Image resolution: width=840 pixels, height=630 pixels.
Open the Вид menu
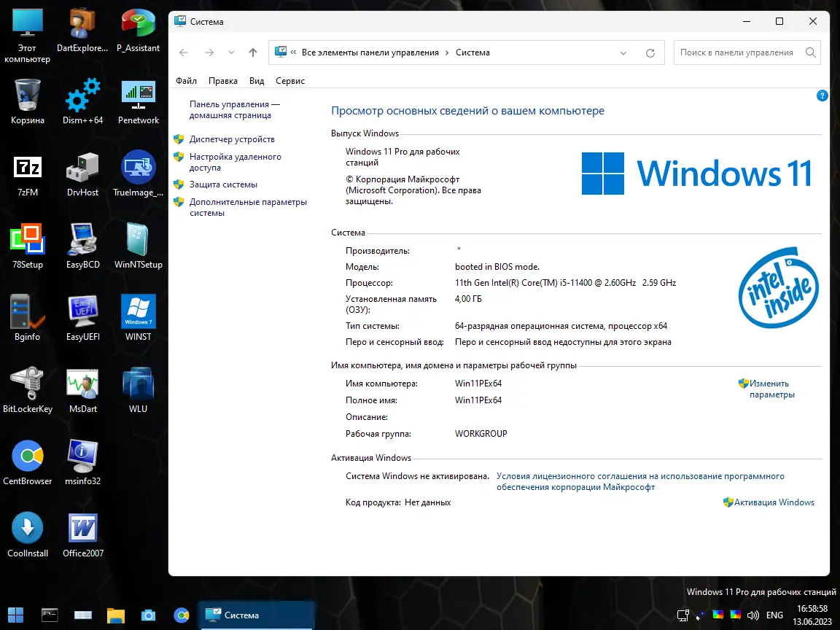[x=257, y=81]
